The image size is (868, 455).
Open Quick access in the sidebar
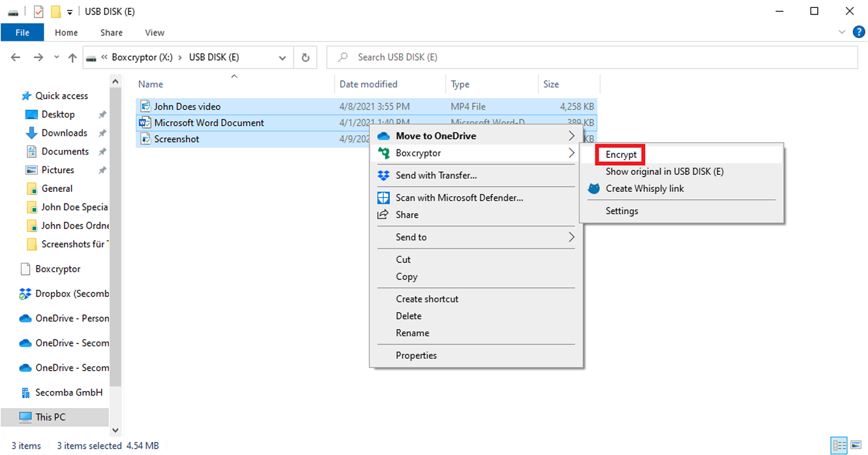click(61, 95)
